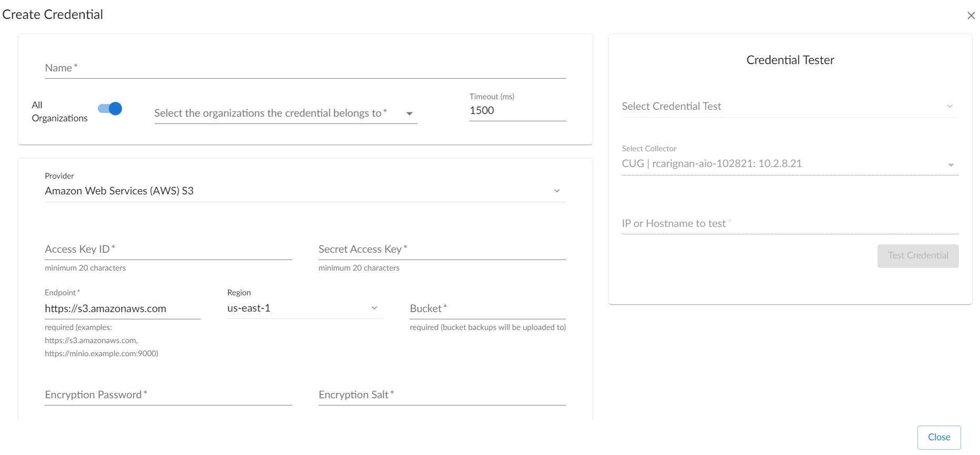
Task: Focus the Encryption Salt field
Action: 442,395
